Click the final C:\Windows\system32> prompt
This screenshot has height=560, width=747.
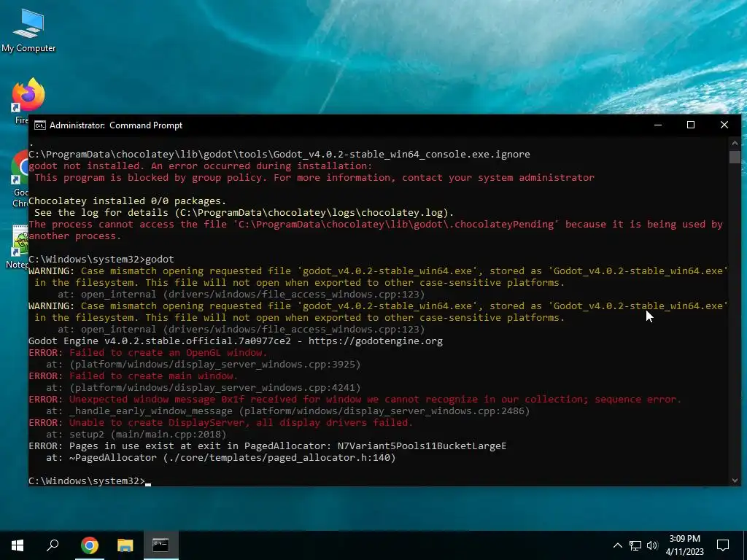tap(87, 481)
